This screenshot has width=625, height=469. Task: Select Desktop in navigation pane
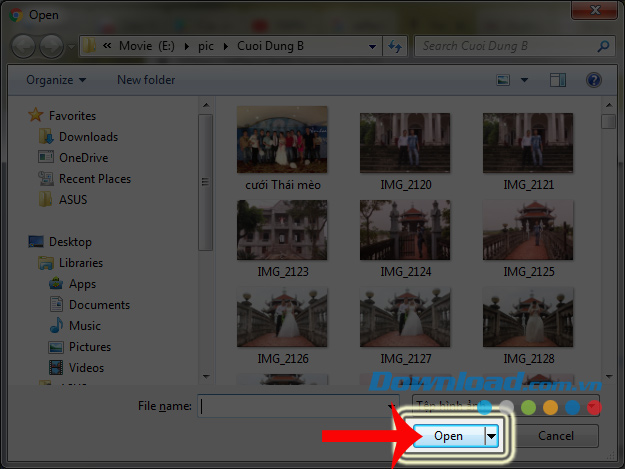70,242
